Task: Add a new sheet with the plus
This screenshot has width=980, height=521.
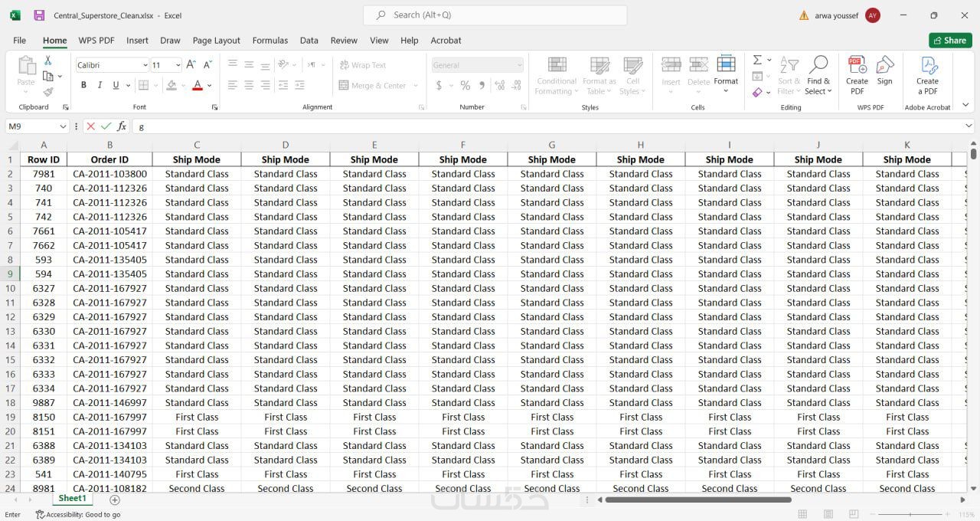Action: pos(115,500)
